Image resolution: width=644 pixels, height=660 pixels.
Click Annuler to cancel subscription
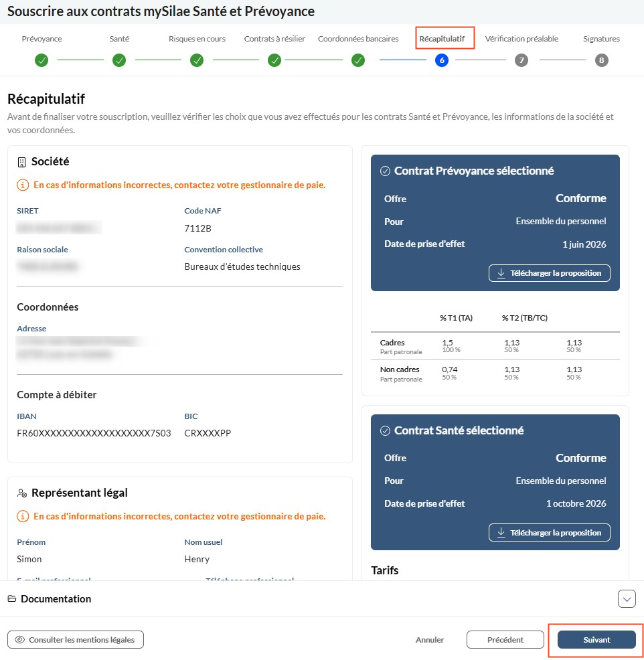pos(430,640)
